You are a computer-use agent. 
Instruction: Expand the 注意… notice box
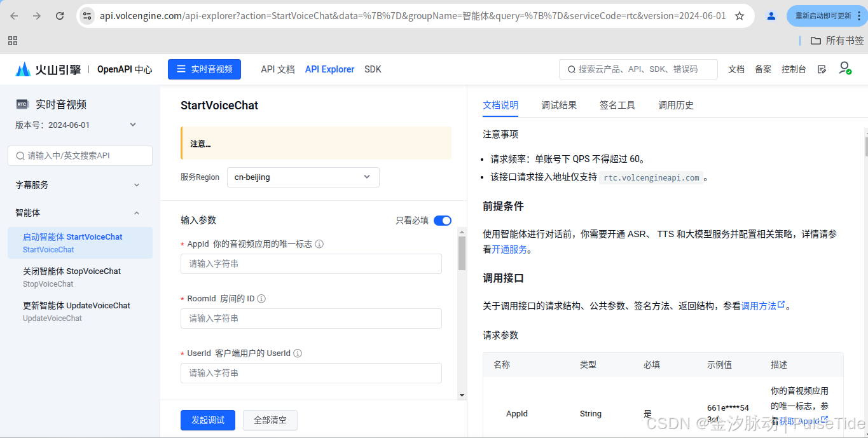316,143
